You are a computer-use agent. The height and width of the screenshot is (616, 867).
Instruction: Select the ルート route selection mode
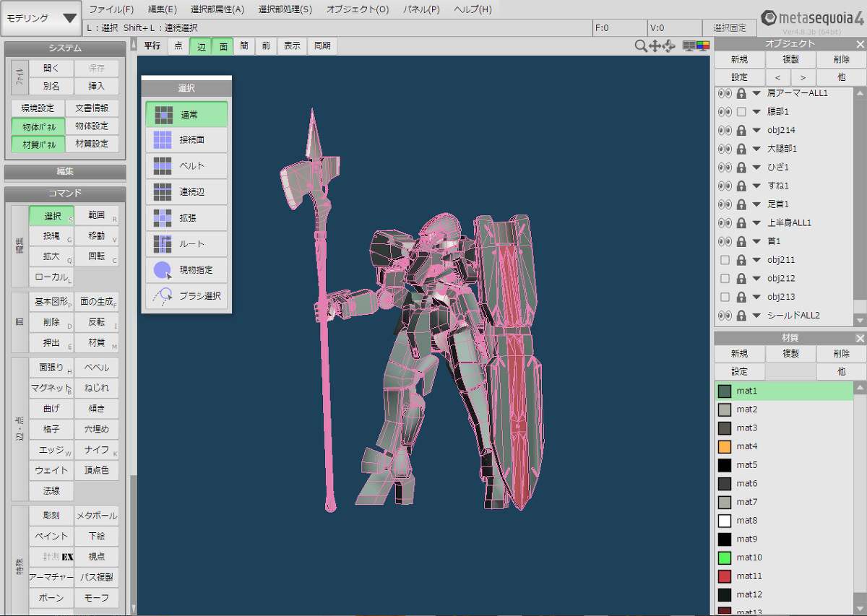point(186,244)
